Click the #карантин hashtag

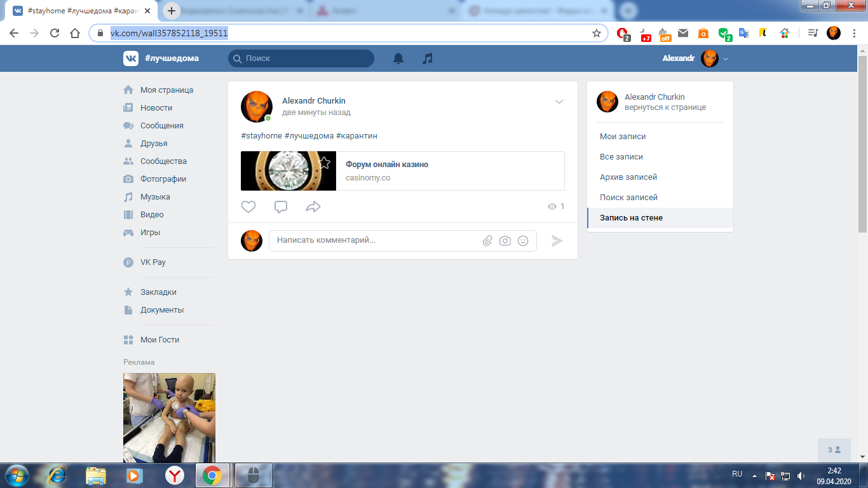click(356, 136)
